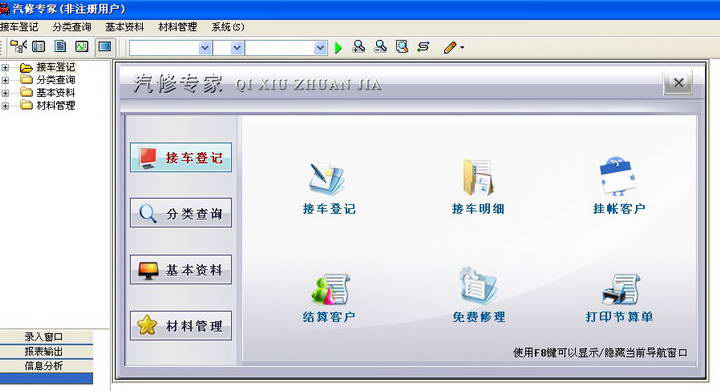The height and width of the screenshot is (391, 720).
Task: Click the second binoculars find icon
Action: pyautogui.click(x=380, y=46)
